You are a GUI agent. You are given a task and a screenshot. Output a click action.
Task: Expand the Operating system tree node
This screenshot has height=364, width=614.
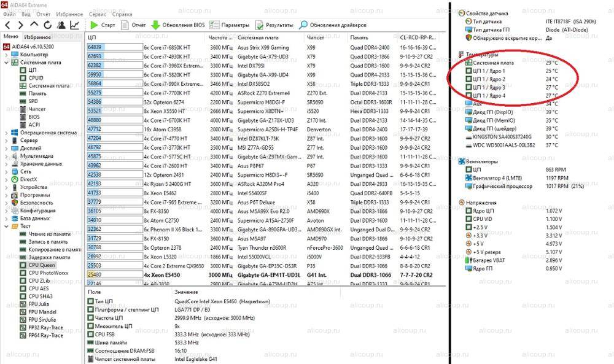(7, 133)
